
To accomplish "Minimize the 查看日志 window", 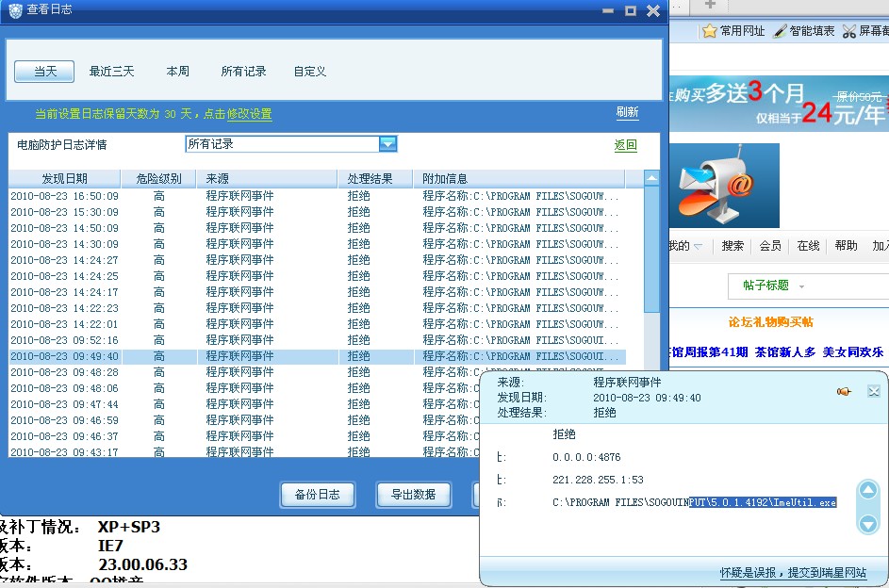I will pyautogui.click(x=608, y=10).
